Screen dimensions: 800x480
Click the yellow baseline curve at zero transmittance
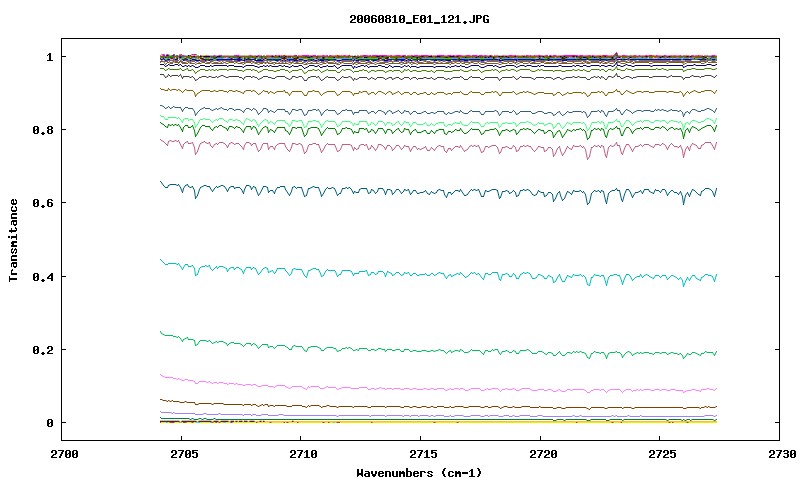coord(439,422)
